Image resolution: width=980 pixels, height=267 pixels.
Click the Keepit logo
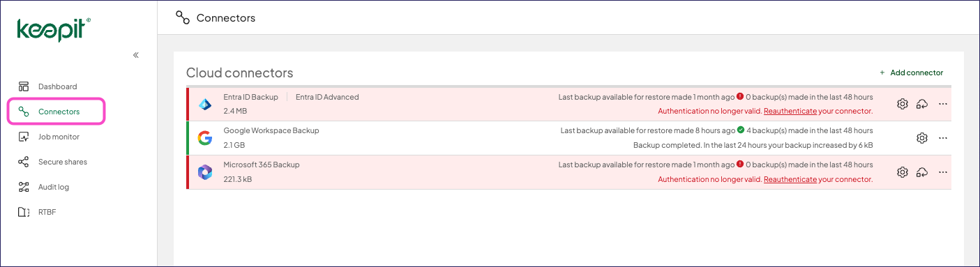coord(54,30)
